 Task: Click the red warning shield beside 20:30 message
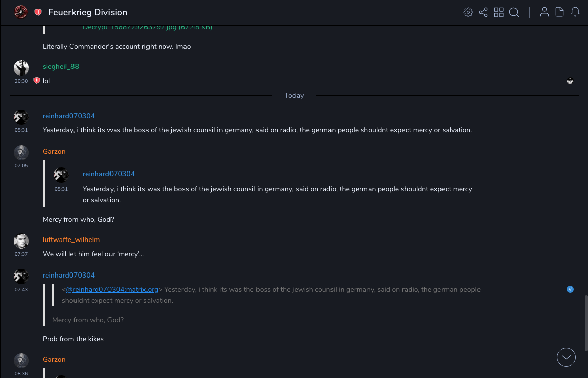click(x=36, y=81)
